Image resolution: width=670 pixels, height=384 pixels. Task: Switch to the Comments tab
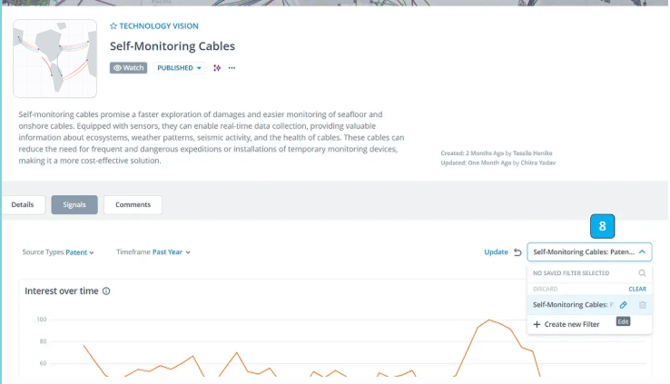point(133,205)
